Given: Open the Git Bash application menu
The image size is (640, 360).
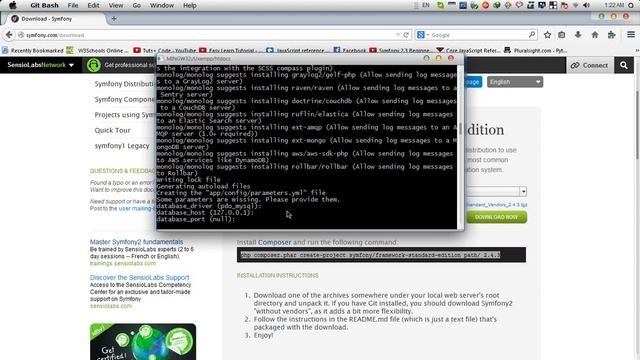Looking at the screenshot, I should [44, 5].
